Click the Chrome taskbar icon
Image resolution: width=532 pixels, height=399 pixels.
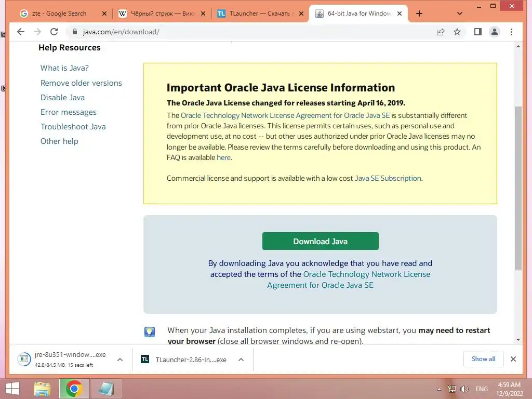74,389
